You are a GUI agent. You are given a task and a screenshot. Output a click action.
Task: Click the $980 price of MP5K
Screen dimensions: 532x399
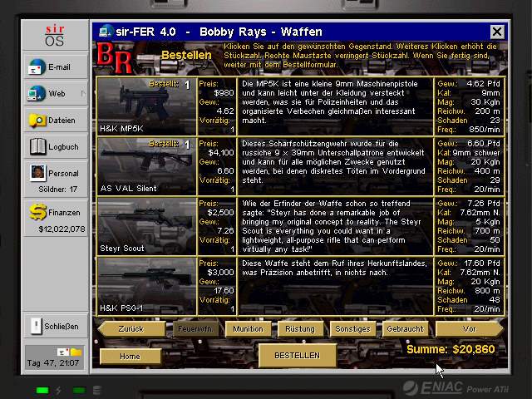(x=224, y=93)
